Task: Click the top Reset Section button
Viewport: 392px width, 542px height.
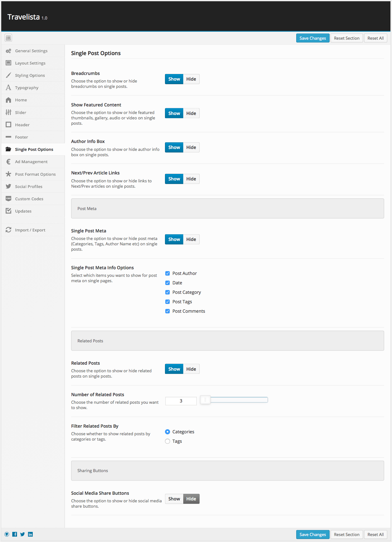Action: (347, 38)
